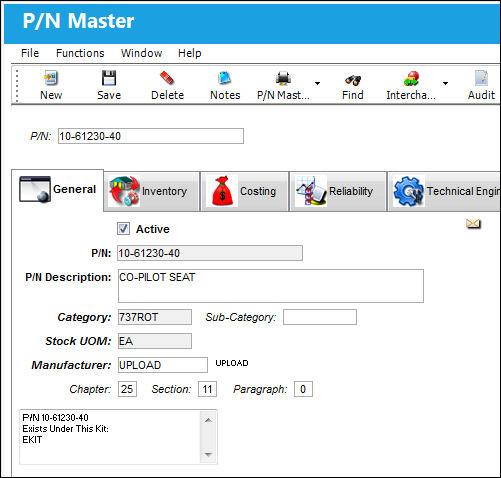
Task: Expand the P/N Mast... print dropdown arrow
Action: 317,83
